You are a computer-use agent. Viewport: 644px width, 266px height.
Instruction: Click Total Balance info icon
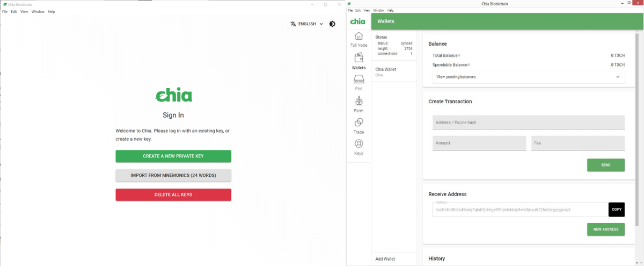459,56
